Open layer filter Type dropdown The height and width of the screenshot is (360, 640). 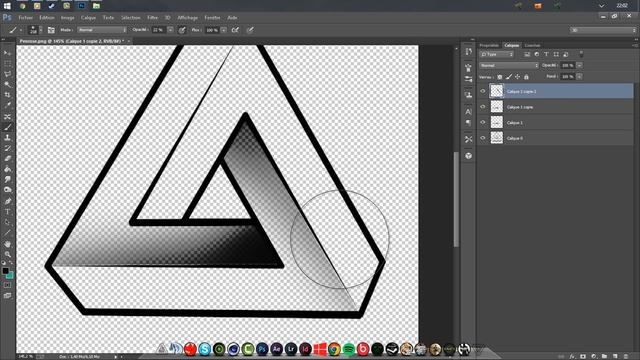click(x=497, y=54)
